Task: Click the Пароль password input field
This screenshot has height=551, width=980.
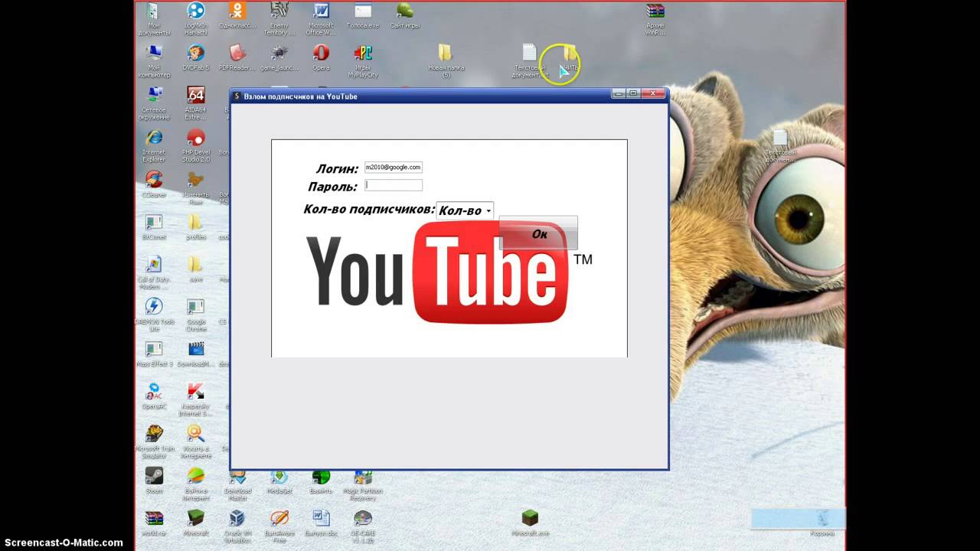Action: click(393, 185)
